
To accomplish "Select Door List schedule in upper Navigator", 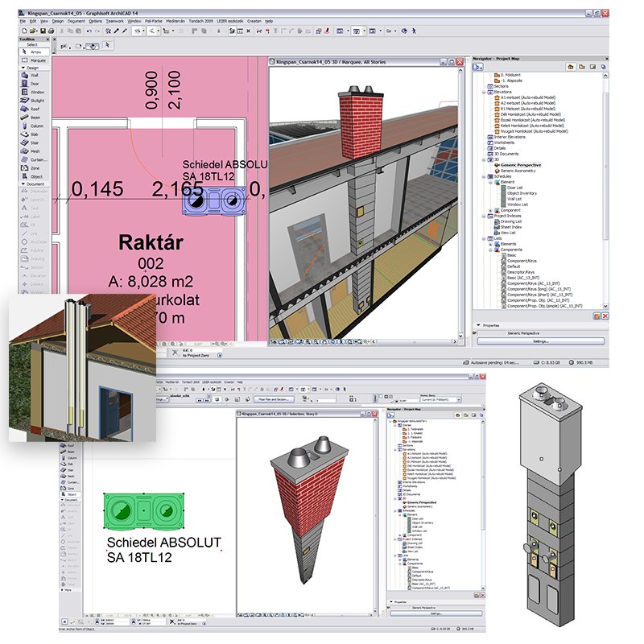I will point(515,188).
